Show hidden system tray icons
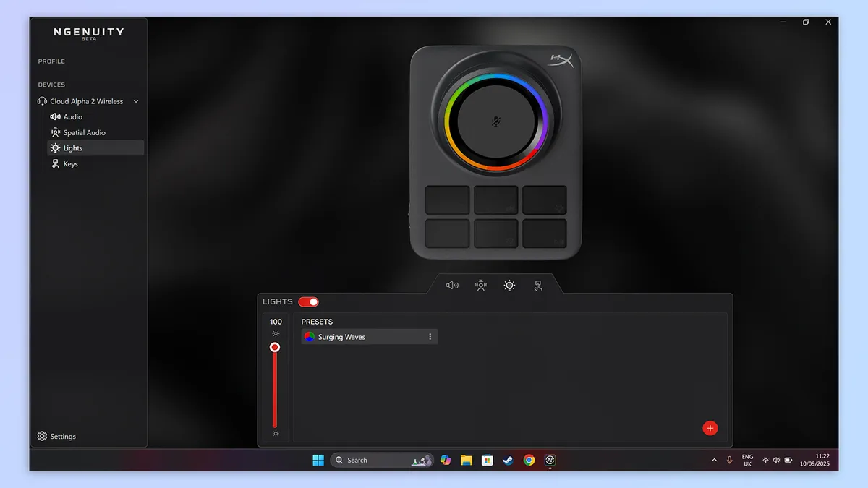The image size is (868, 488). pyautogui.click(x=715, y=460)
